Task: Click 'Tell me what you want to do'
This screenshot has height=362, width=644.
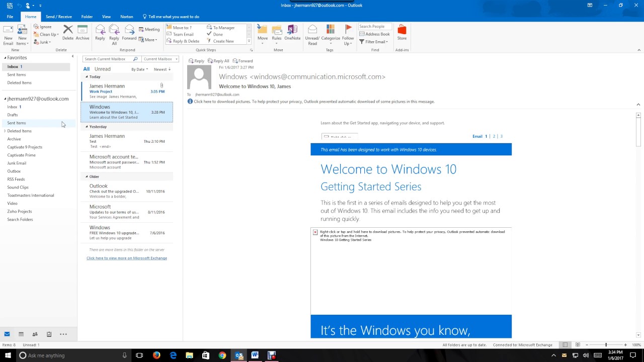Action: point(171,17)
